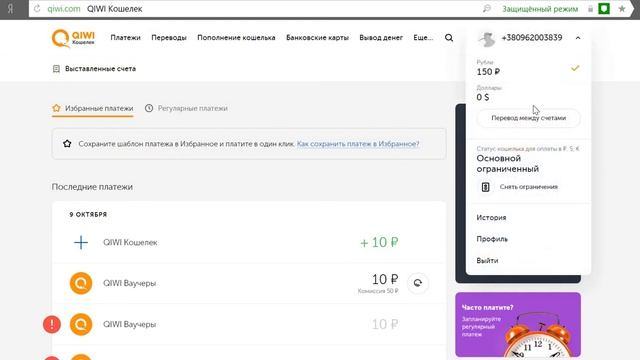The height and width of the screenshot is (360, 640).
Task: Click the search magnifier icon in header
Action: pos(449,38)
